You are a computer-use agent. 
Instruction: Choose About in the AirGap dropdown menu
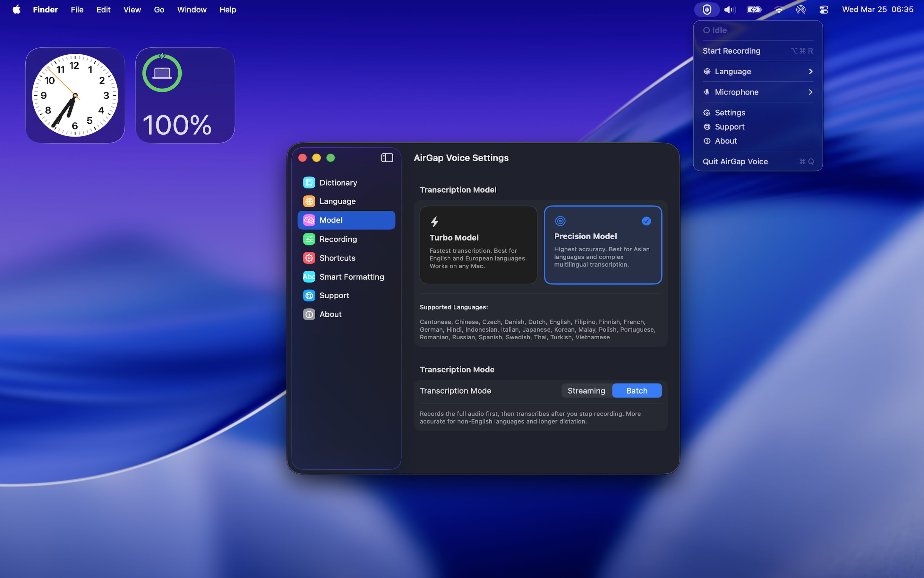758,141
